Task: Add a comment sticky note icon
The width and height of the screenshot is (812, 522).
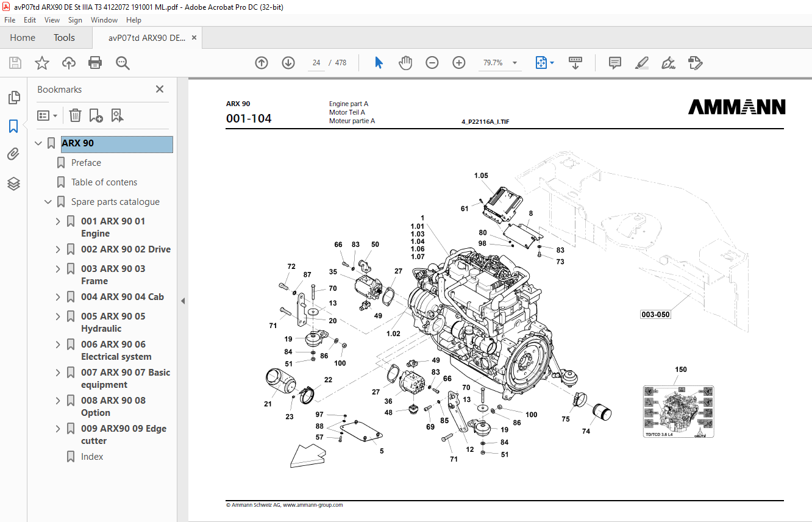Action: point(615,63)
